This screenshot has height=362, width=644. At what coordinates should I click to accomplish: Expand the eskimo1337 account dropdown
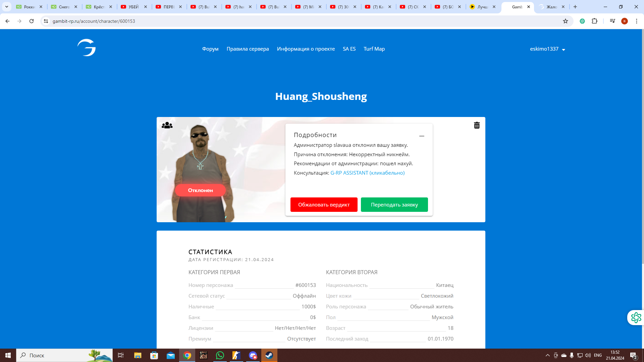click(x=547, y=49)
